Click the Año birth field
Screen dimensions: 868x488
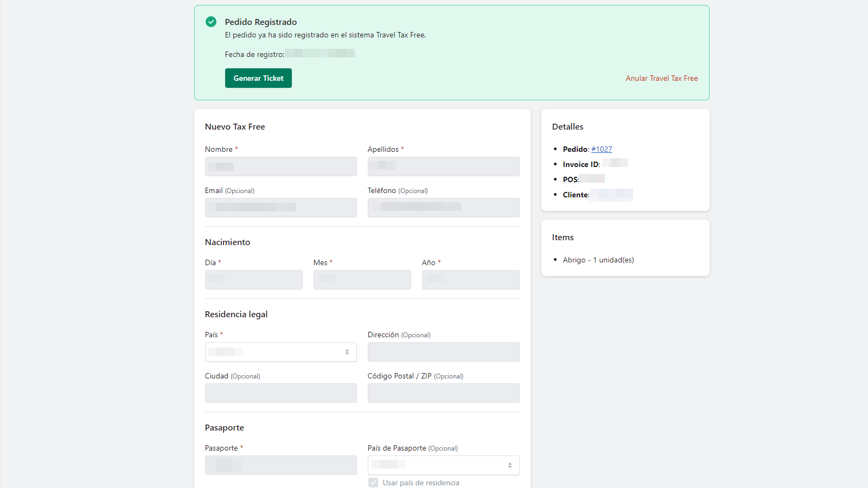tap(471, 280)
